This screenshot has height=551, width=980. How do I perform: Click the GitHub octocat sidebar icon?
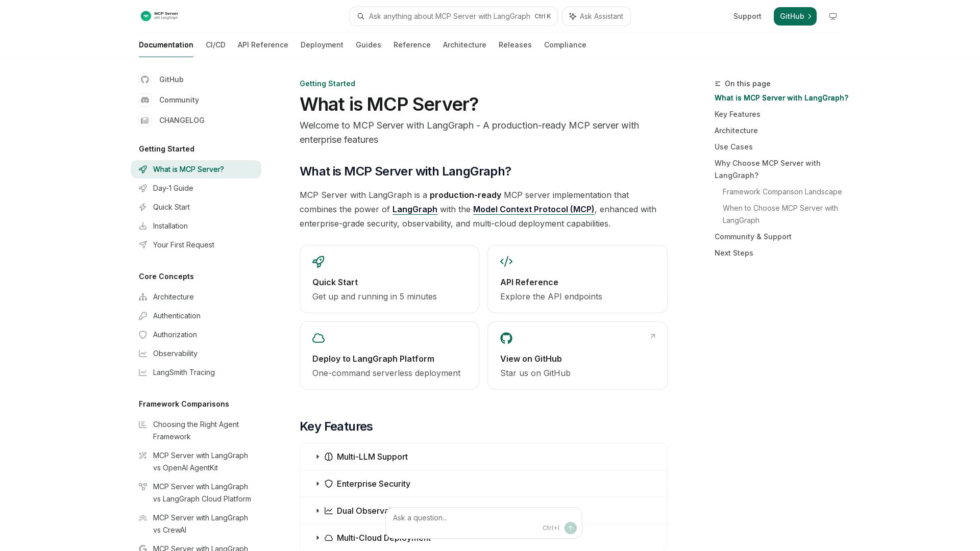(145, 80)
